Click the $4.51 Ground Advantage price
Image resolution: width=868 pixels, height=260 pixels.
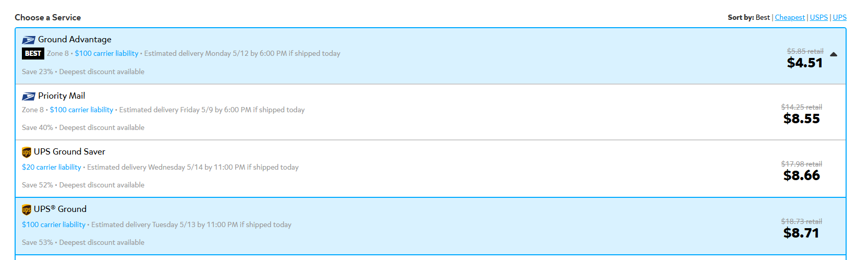805,63
